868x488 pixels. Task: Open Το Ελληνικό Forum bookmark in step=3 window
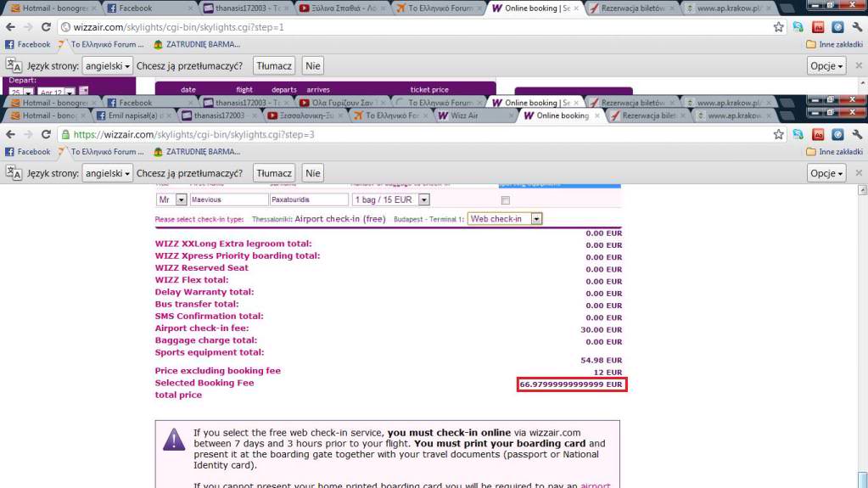tap(101, 152)
